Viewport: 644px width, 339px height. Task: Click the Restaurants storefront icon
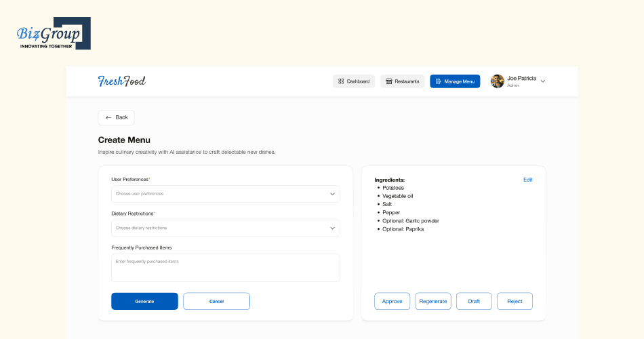388,81
